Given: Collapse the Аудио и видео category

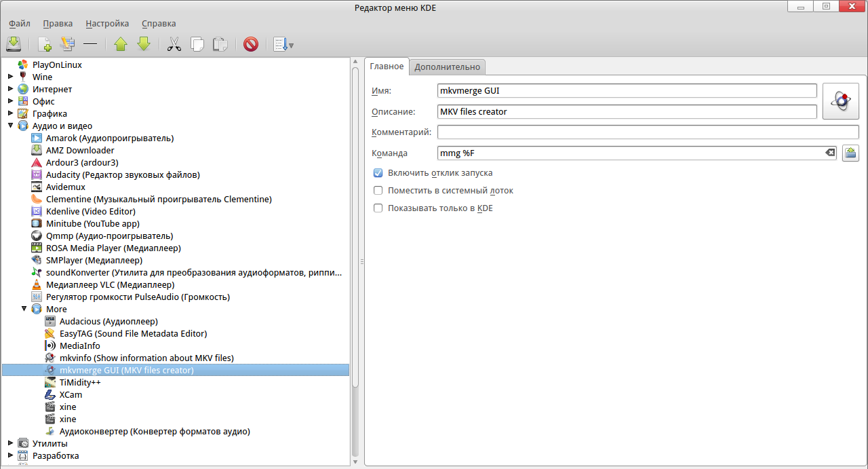Looking at the screenshot, I should [10, 126].
